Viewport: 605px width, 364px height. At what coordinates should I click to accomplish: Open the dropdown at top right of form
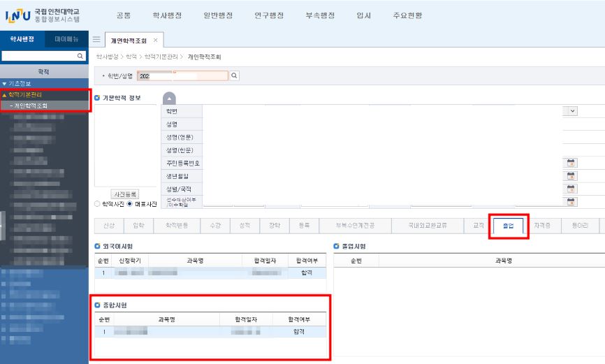point(573,110)
